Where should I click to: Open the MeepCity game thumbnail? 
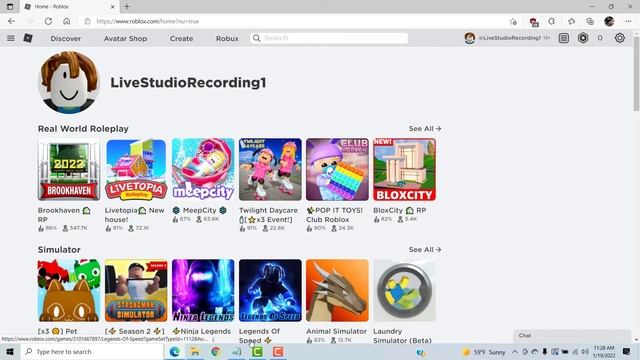coord(203,169)
